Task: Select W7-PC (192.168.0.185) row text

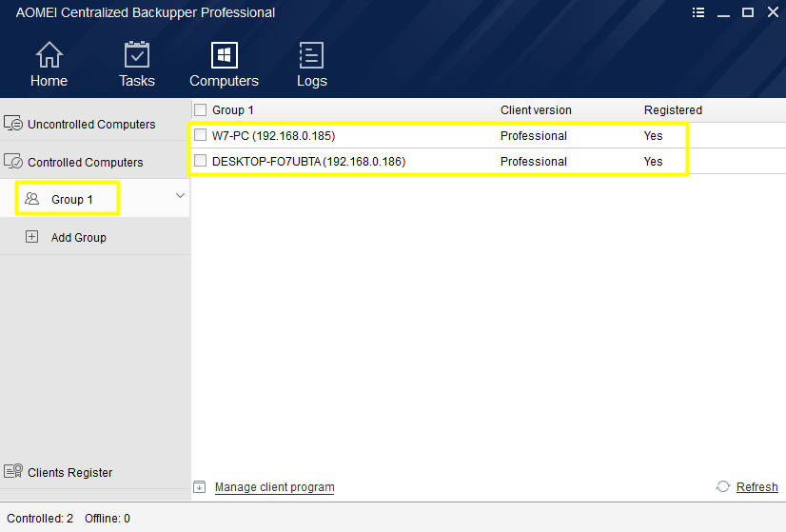Action: pyautogui.click(x=274, y=136)
